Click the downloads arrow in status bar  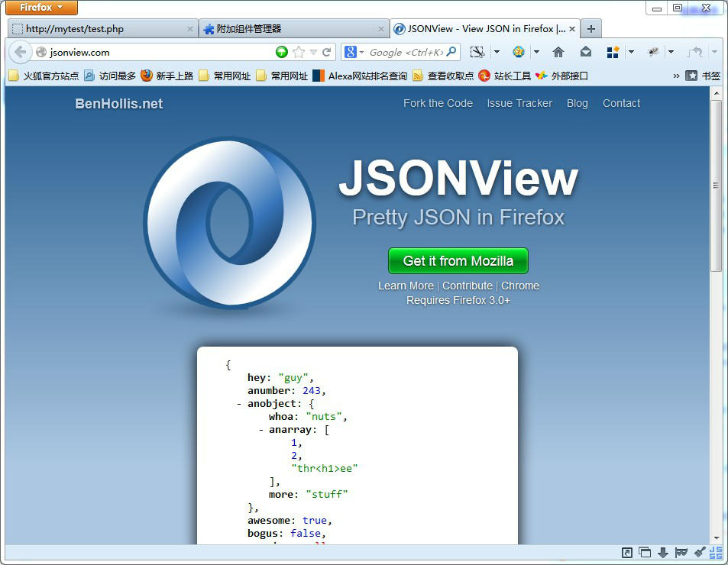click(663, 553)
